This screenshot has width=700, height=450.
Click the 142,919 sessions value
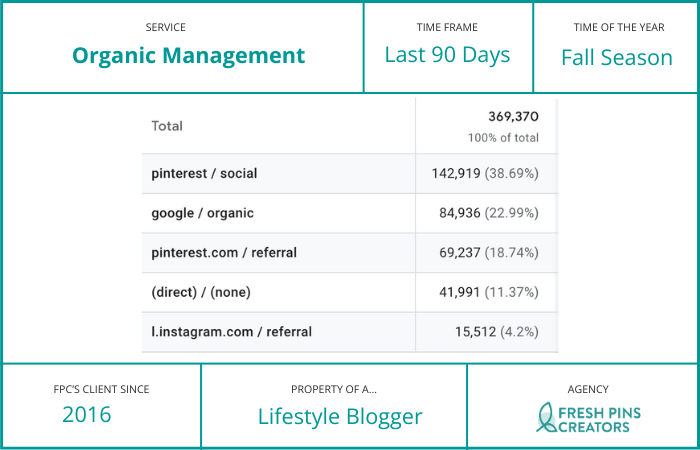457,173
